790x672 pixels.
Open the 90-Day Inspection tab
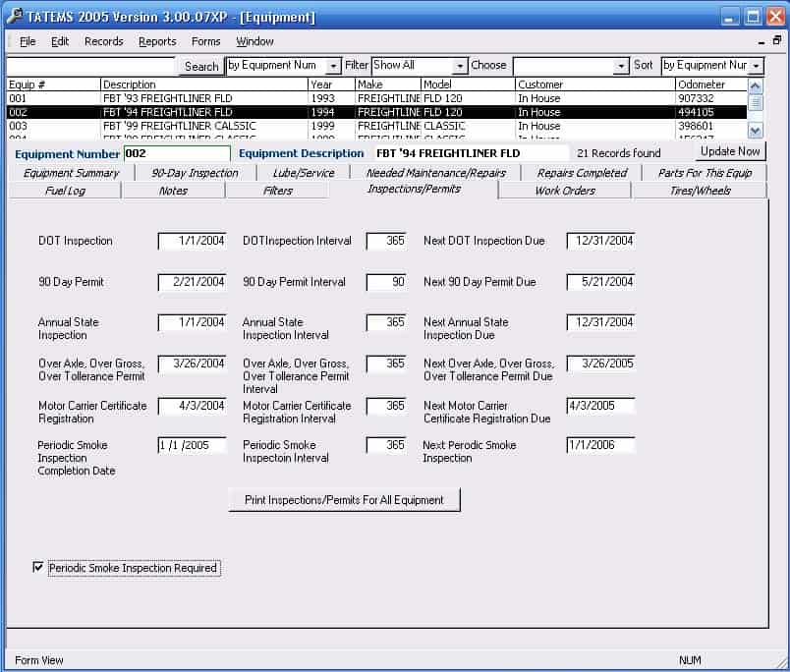tap(195, 173)
